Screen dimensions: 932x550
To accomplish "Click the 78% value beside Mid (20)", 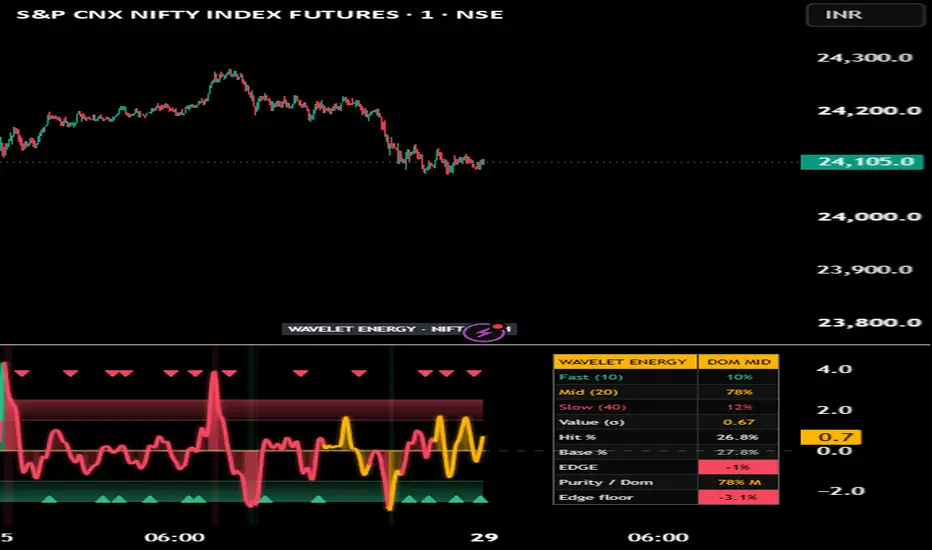I will tap(739, 392).
